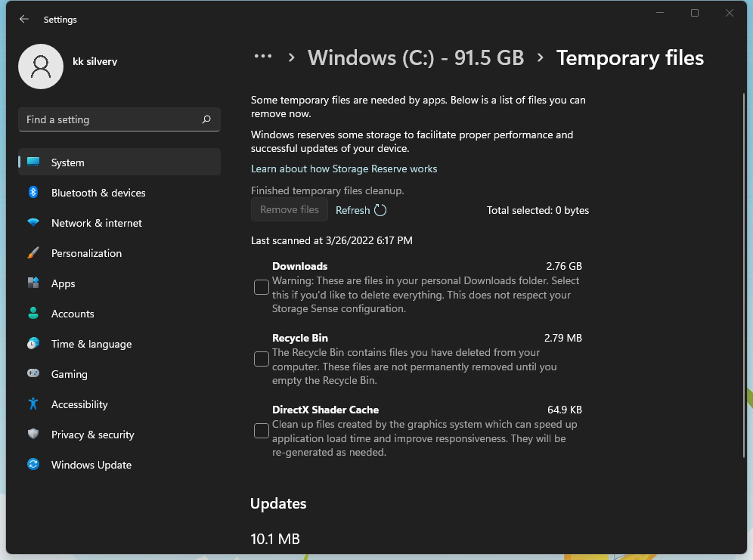Click the 10.1 MB updates size
This screenshot has width=753, height=560.
click(x=275, y=539)
